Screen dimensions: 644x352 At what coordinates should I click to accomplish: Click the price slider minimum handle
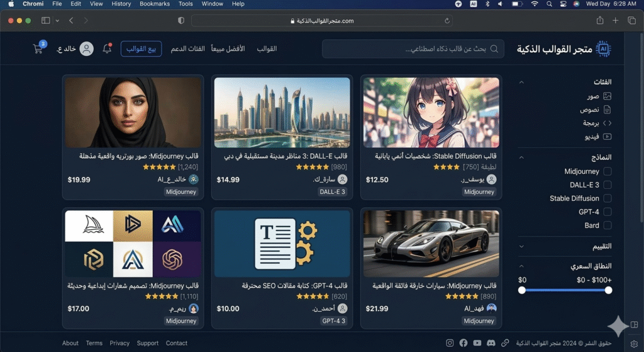pos(521,290)
